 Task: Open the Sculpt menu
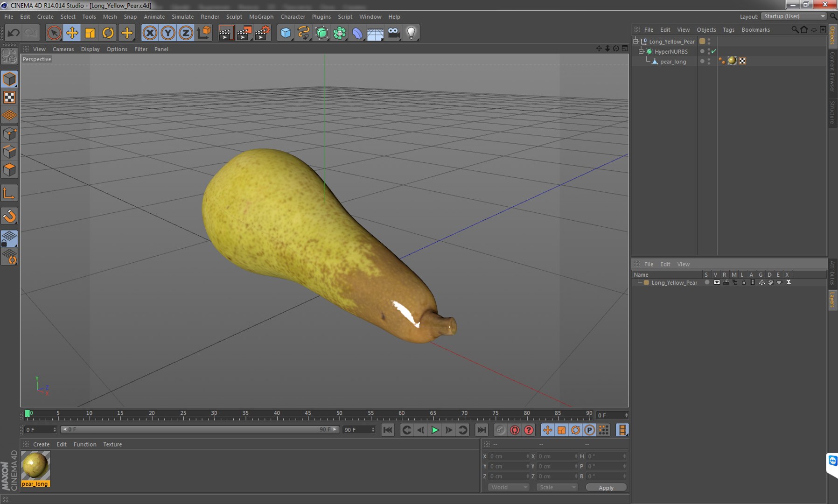(234, 17)
